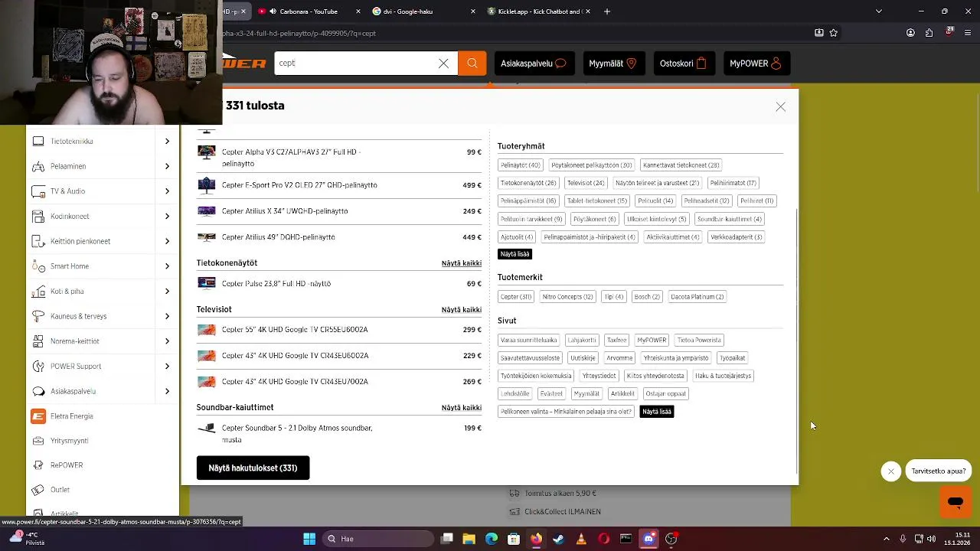Click Näytä kaikki next to Tietokonenäytöt
This screenshot has height=551, width=980.
(x=461, y=263)
